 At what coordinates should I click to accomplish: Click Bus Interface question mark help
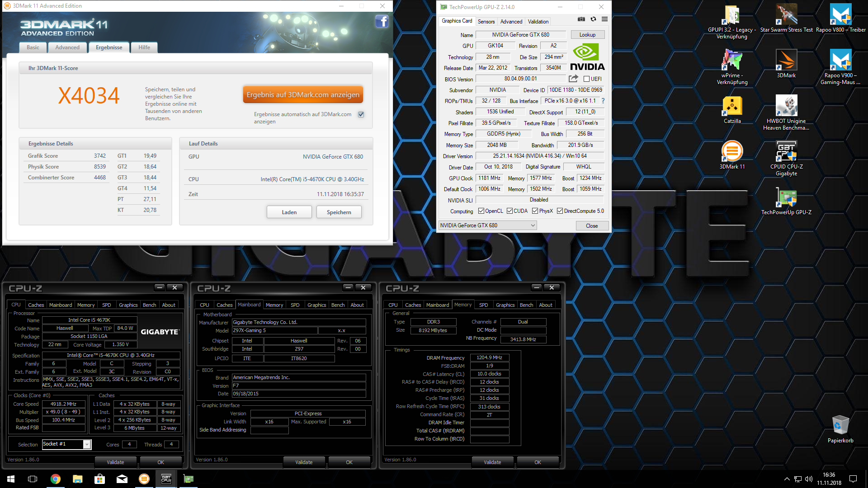coord(603,101)
